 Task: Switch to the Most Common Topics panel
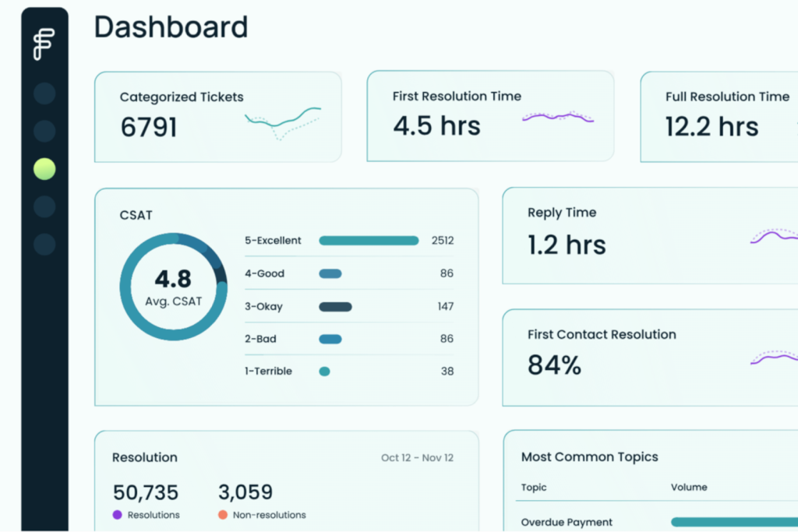coord(588,457)
